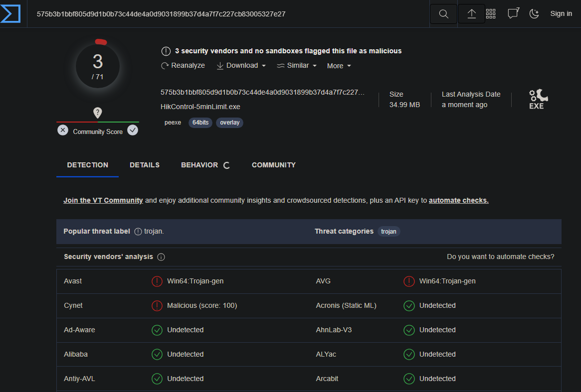
Task: Click the HikControl-5minLimit.exe filename
Action: tap(200, 107)
